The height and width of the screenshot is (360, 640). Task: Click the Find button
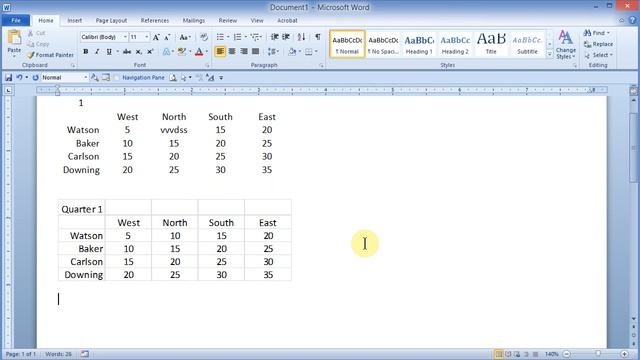pyautogui.click(x=597, y=33)
